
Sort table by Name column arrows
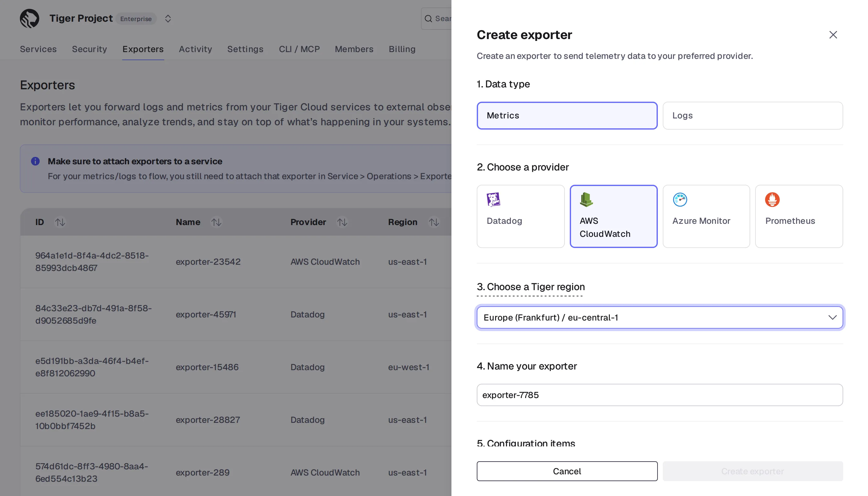tap(216, 222)
